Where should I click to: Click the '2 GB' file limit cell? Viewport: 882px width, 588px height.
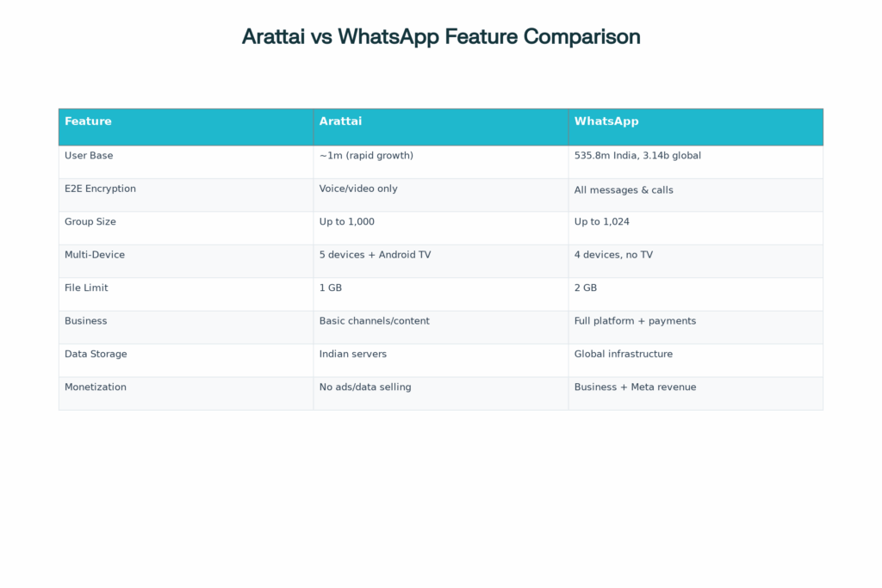pos(586,288)
